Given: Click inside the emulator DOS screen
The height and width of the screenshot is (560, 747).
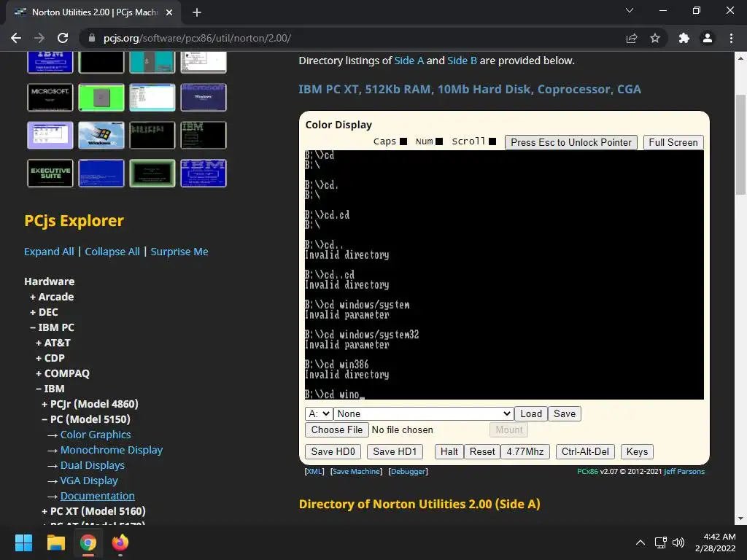Looking at the screenshot, I should pos(504,275).
